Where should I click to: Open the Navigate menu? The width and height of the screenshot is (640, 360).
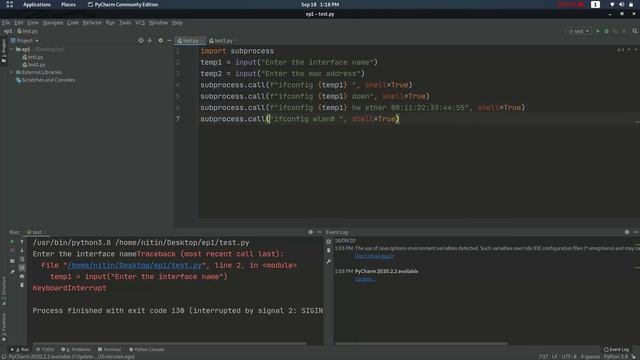(x=53, y=22)
